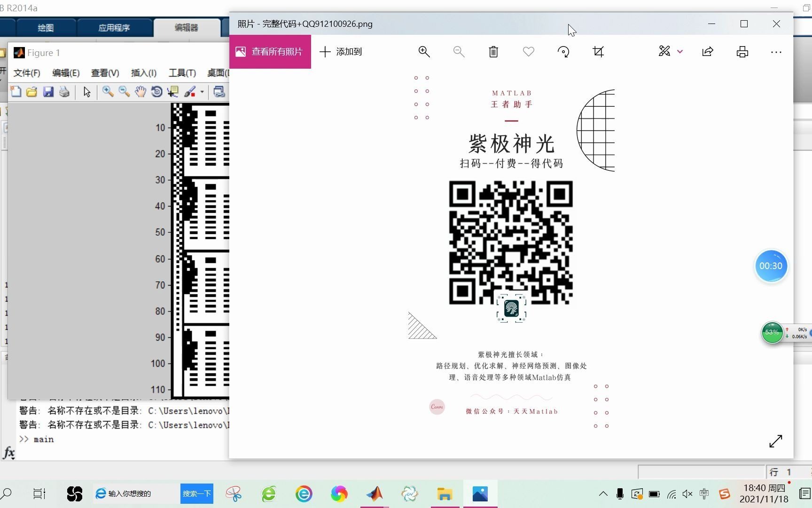Viewport: 812px width, 508px height.
Task: Open 插入(I) menu in Figure 1
Action: point(144,73)
